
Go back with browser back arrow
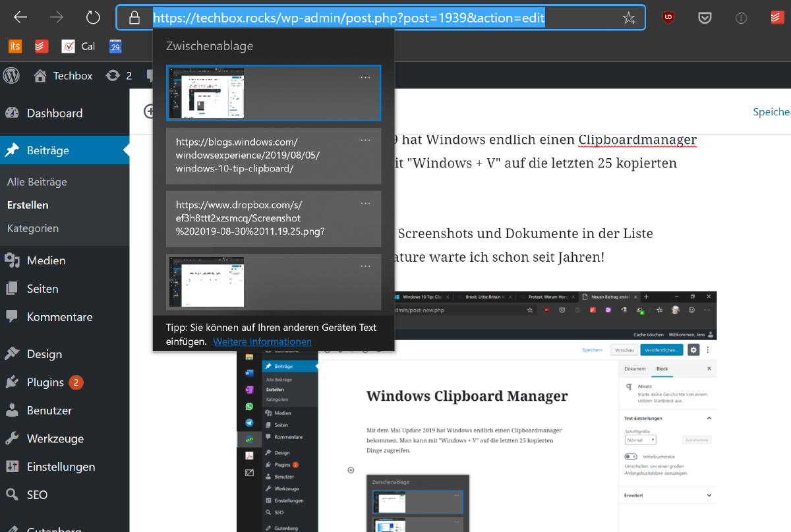click(x=21, y=18)
